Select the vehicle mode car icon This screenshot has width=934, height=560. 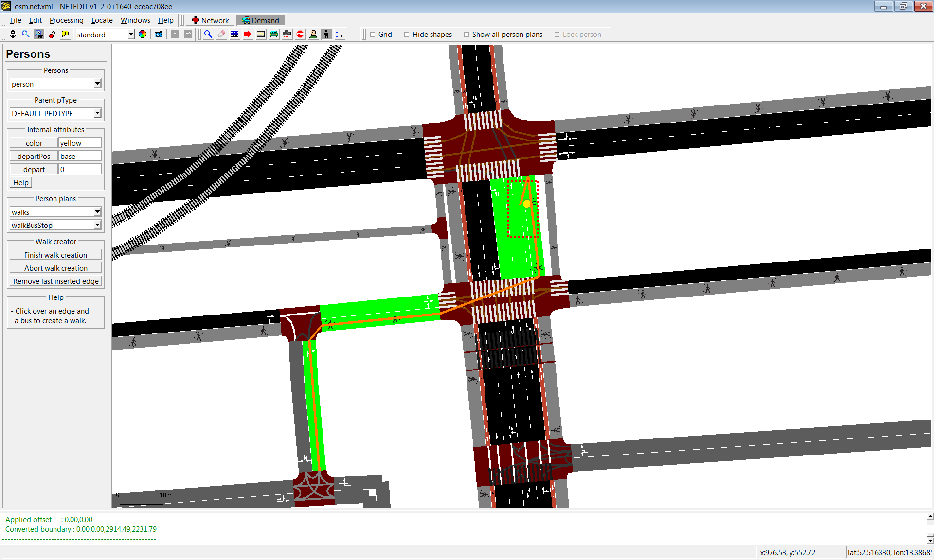[274, 34]
